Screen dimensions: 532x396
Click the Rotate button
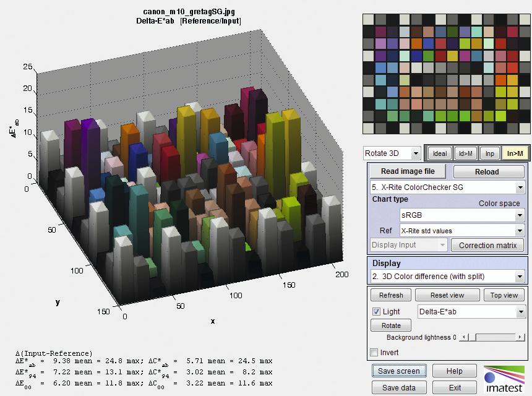(391, 325)
